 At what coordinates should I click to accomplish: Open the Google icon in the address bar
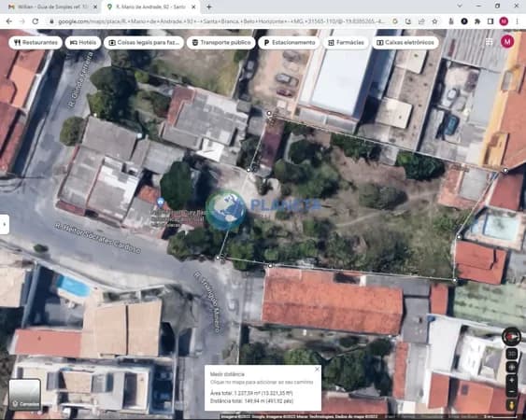[395, 21]
